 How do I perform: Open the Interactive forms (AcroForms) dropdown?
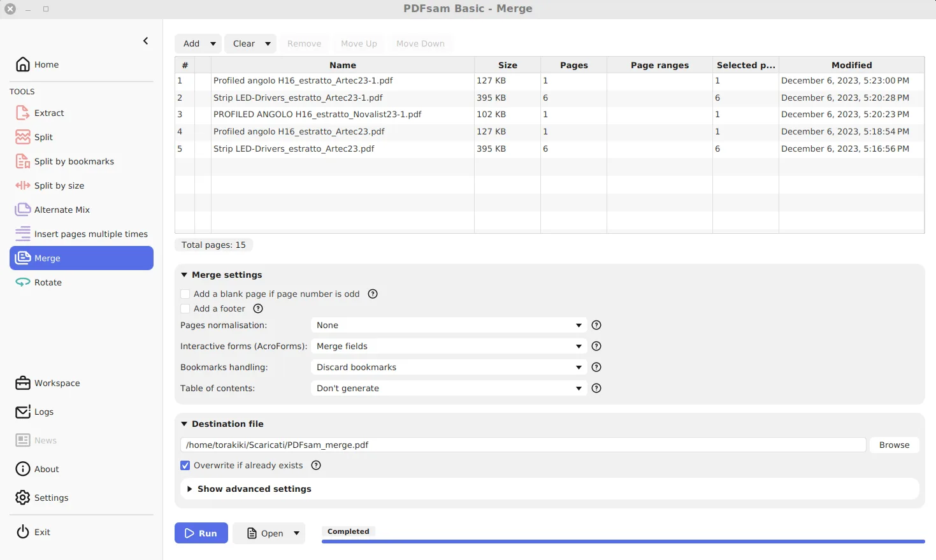[449, 346]
